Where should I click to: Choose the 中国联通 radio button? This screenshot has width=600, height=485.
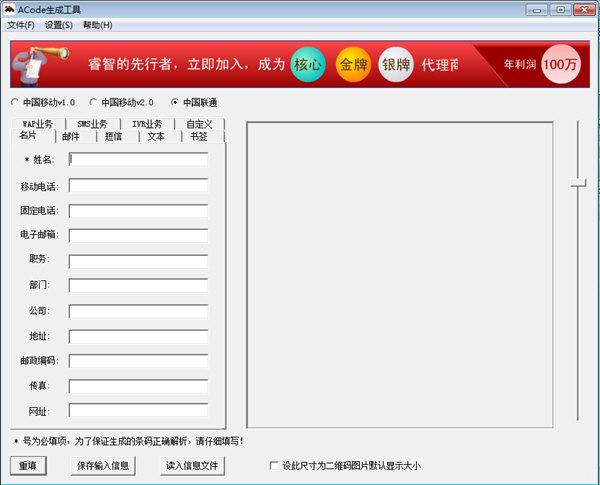tap(175, 102)
